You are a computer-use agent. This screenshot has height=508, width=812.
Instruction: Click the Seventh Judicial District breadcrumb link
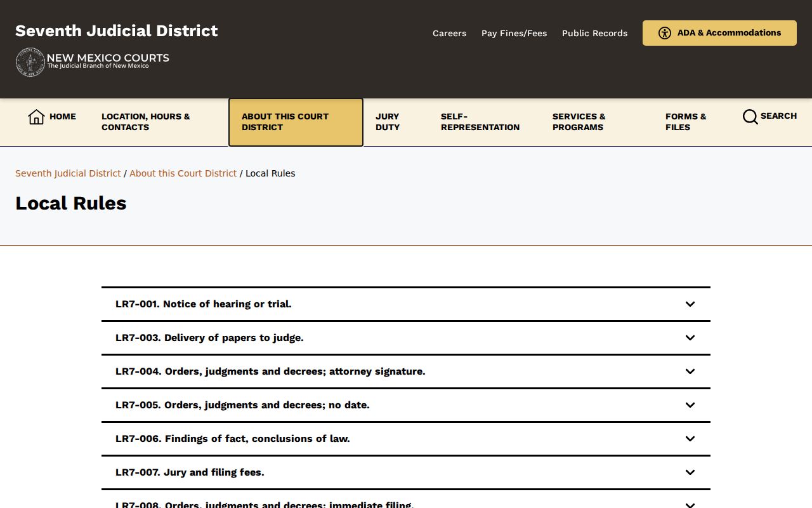tap(68, 173)
